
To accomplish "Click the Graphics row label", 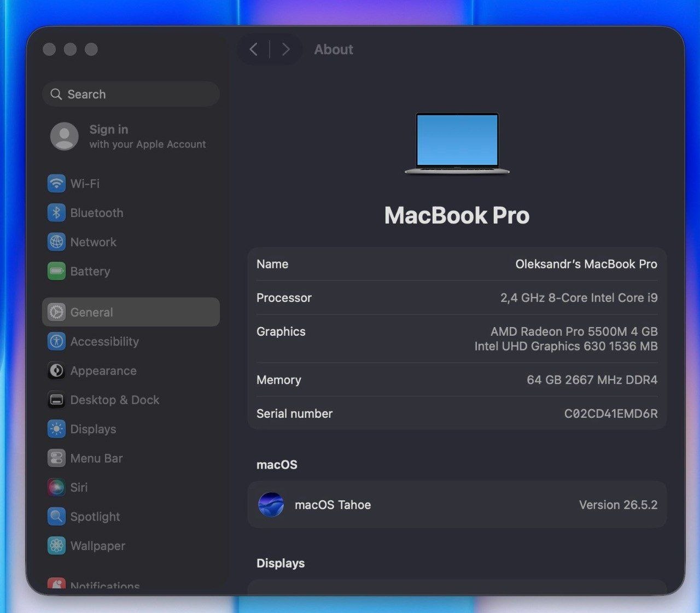I will tap(281, 331).
